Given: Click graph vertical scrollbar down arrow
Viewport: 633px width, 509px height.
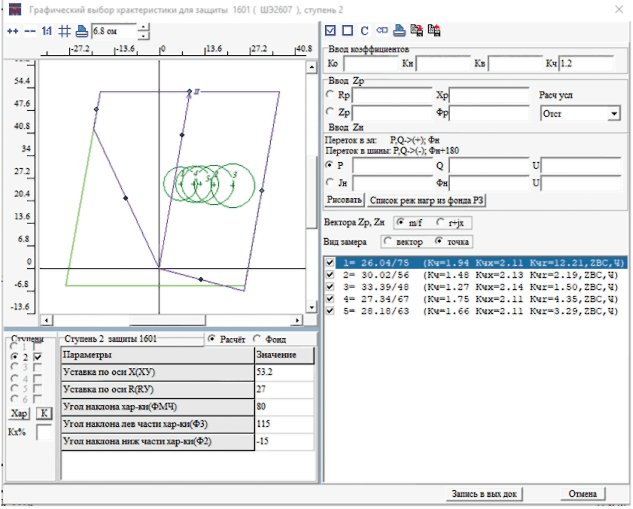Looking at the screenshot, I should tap(311, 308).
